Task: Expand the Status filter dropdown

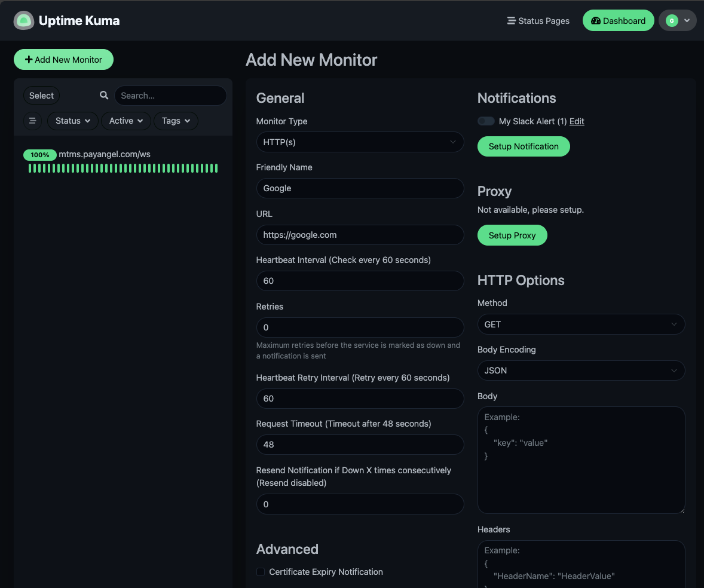Action: click(73, 121)
